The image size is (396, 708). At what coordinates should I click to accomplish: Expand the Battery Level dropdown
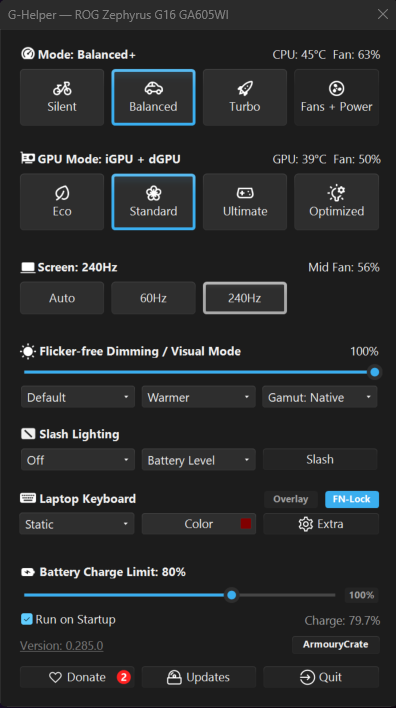click(198, 460)
